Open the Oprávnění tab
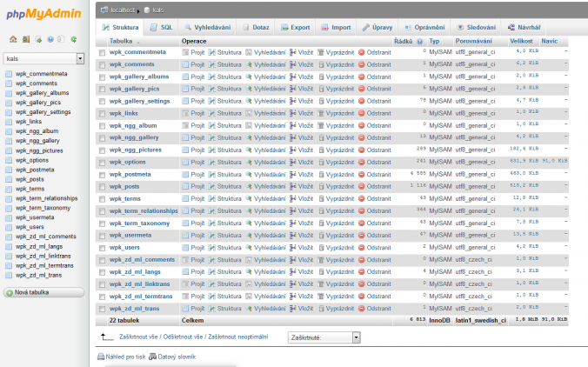 click(x=424, y=27)
